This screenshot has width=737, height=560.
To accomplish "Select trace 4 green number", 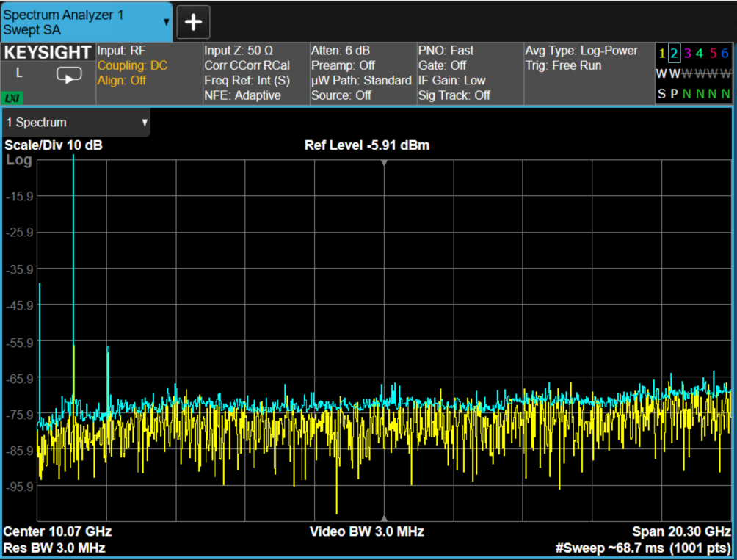I will click(x=700, y=53).
